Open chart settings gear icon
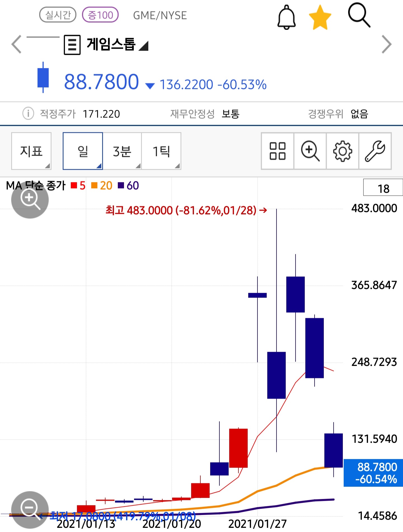403x532 pixels. [342, 151]
